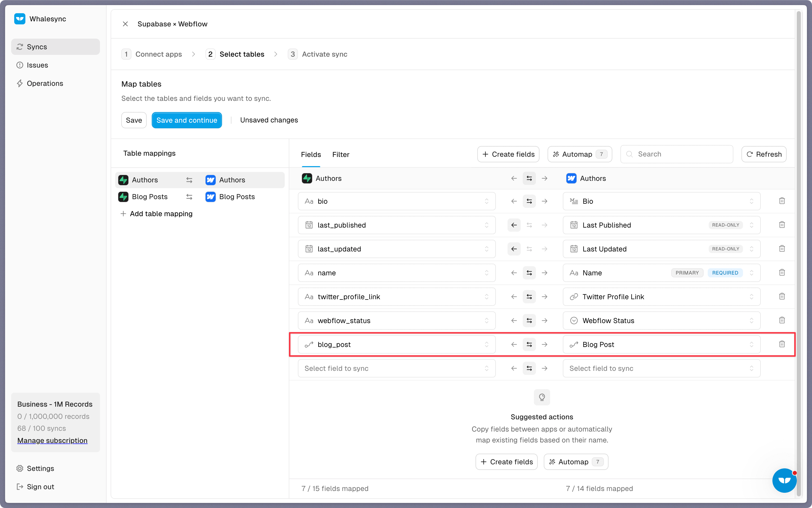Set Authors header sync direction to right
The width and height of the screenshot is (812, 508).
(545, 178)
